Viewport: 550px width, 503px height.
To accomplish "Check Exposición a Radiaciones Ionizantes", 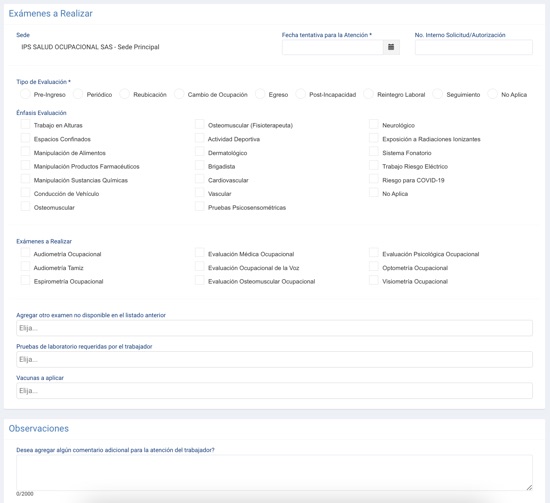I will (x=374, y=138).
